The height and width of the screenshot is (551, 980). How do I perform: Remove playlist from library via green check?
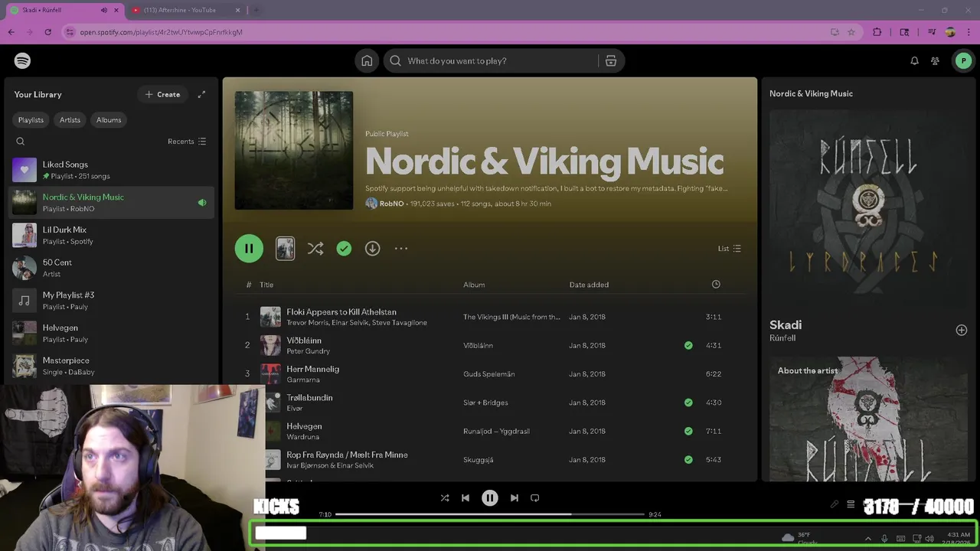[x=344, y=248]
